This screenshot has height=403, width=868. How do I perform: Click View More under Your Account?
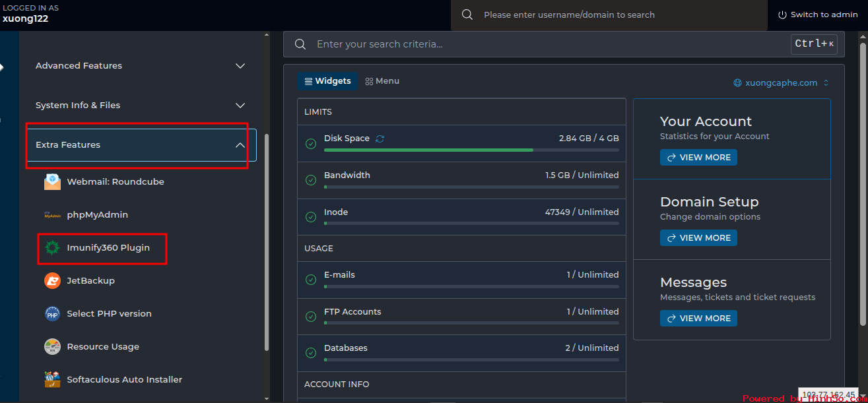click(698, 158)
